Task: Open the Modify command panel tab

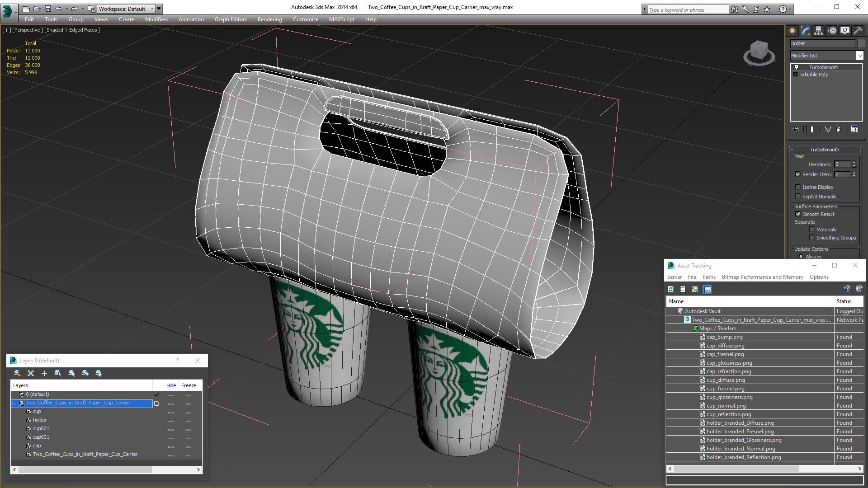Action: tap(806, 31)
